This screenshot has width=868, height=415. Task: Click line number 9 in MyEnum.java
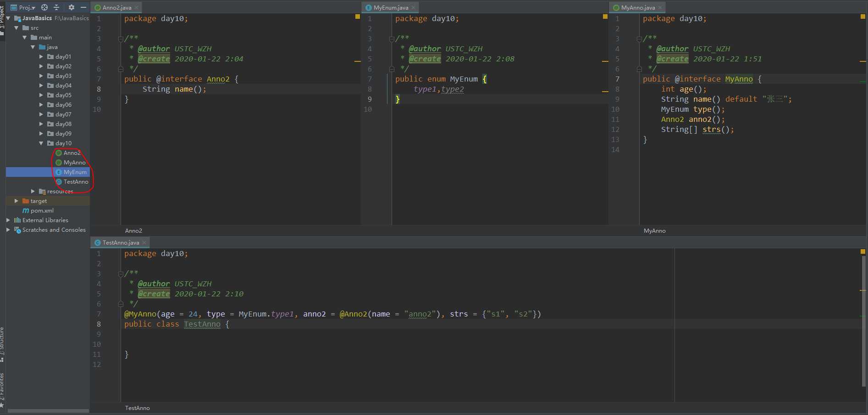tap(370, 99)
